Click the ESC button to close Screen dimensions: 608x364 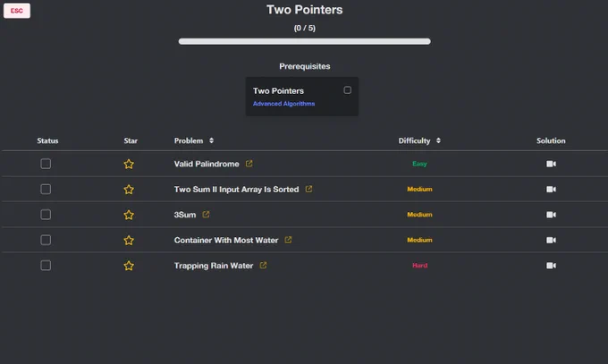click(x=17, y=11)
